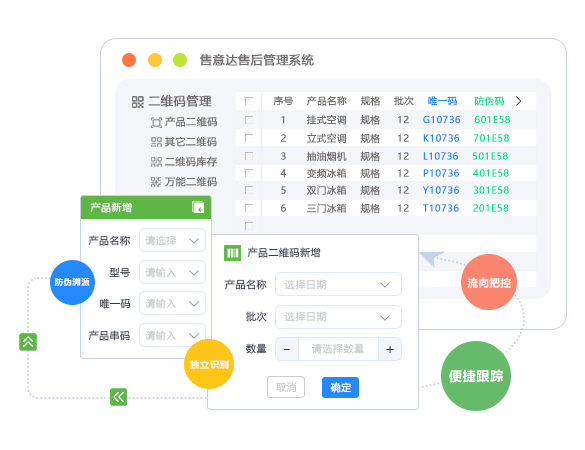Click the 防伪码 column header
585x450 pixels.
tap(489, 101)
